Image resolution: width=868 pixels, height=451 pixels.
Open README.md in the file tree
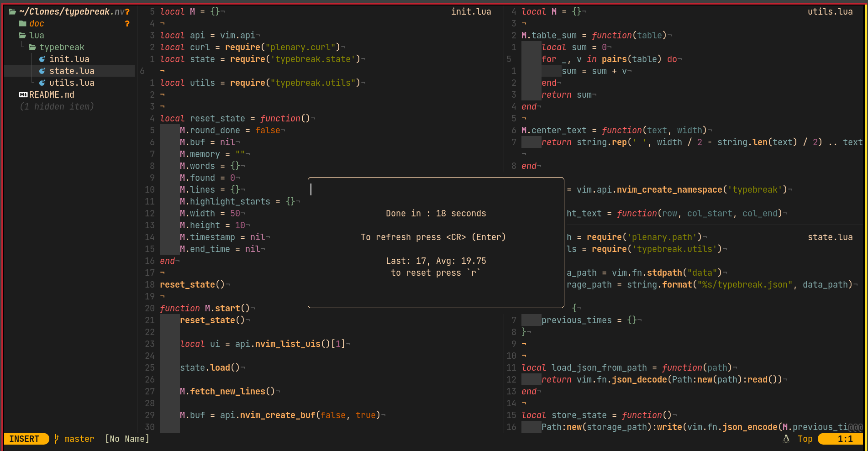(52, 94)
